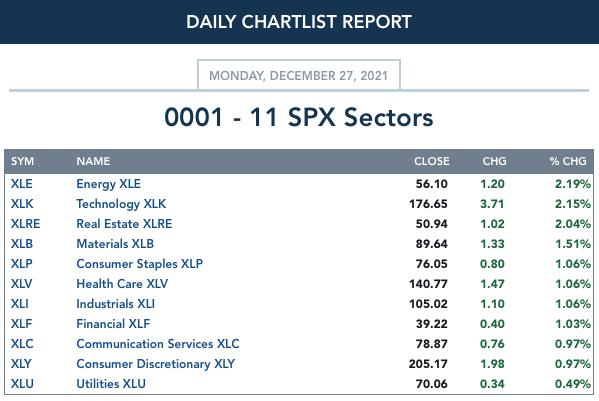Select the XLRE symbol
Image resolution: width=599 pixels, height=401 pixels.
[x=25, y=224]
